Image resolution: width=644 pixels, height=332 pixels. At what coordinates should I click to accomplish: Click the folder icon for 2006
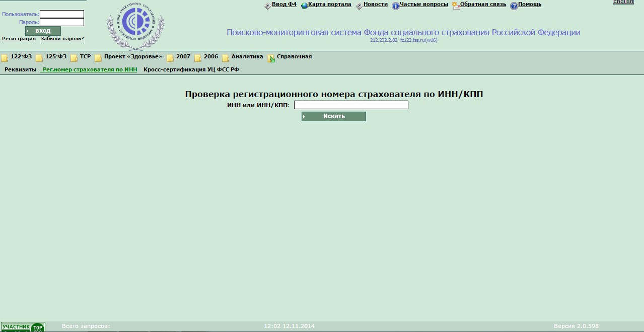click(198, 57)
